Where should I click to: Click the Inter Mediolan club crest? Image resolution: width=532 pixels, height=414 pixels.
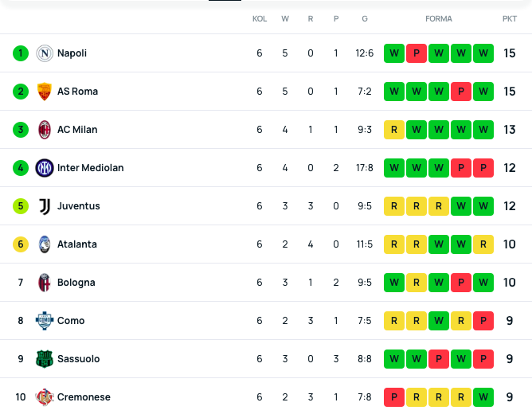tap(45, 168)
